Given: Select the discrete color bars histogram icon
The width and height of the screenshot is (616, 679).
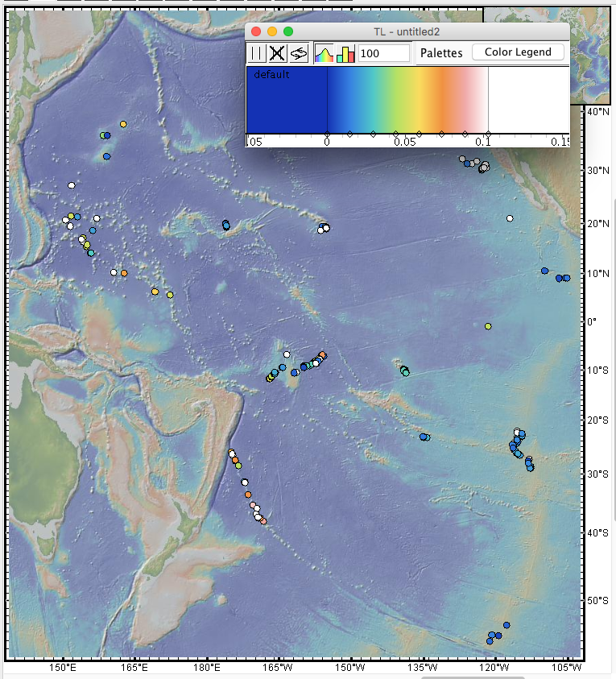Looking at the screenshot, I should coord(345,54).
